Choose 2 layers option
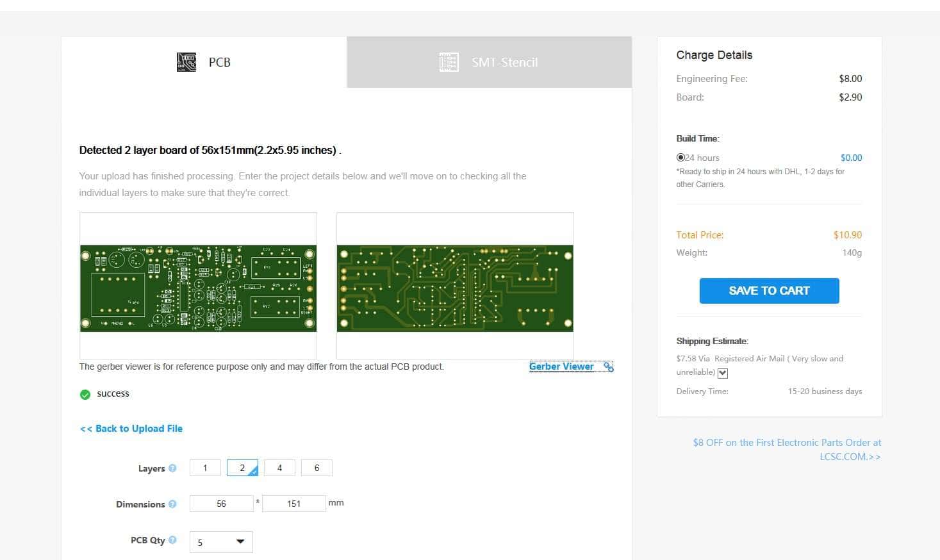The height and width of the screenshot is (560, 940). [242, 468]
